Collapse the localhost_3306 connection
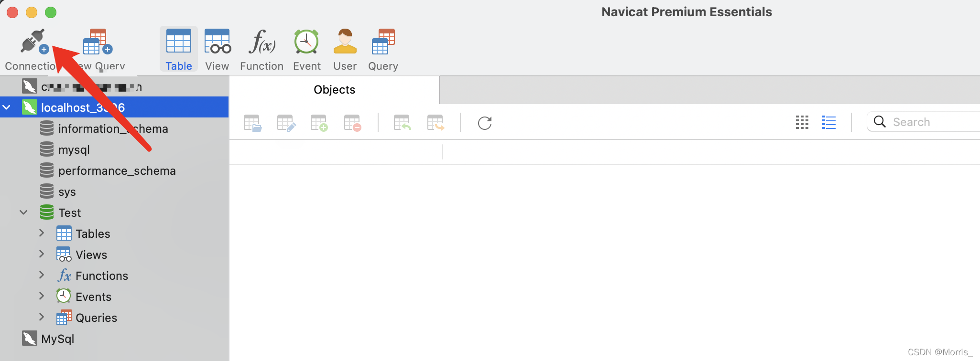 coord(7,107)
